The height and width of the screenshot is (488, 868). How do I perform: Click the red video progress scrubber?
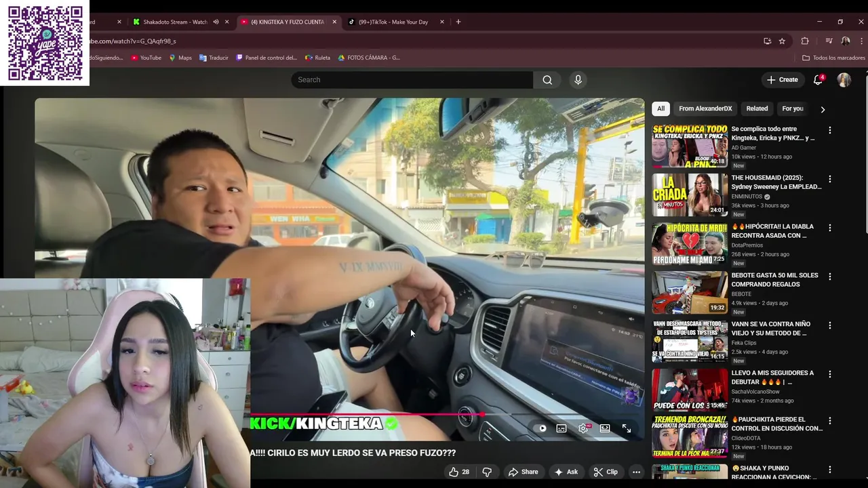481,414
